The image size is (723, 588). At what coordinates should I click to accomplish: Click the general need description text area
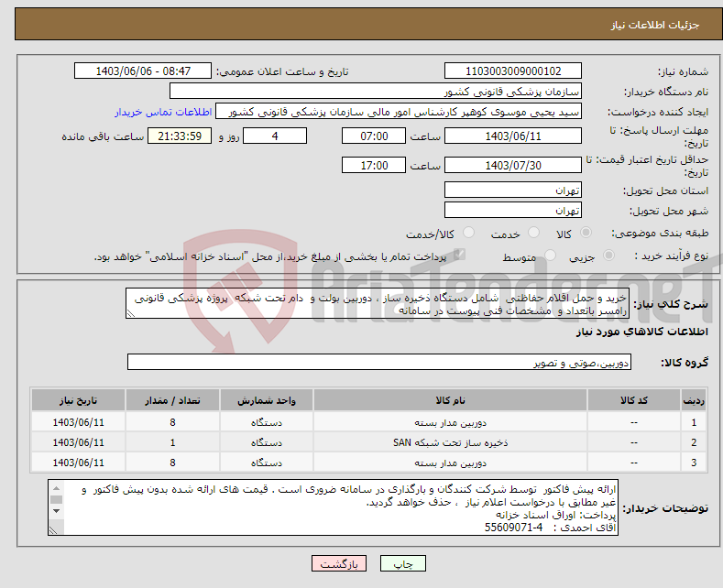coord(378,304)
